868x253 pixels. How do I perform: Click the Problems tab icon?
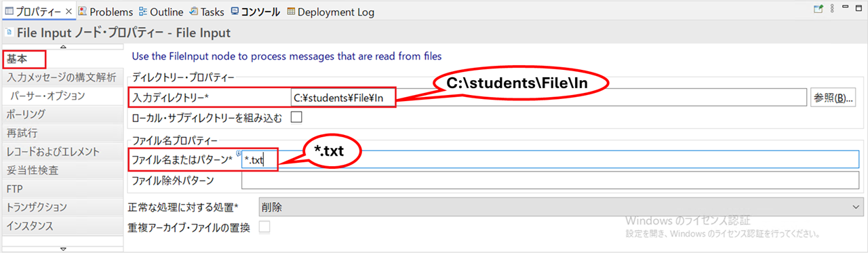pos(83,12)
